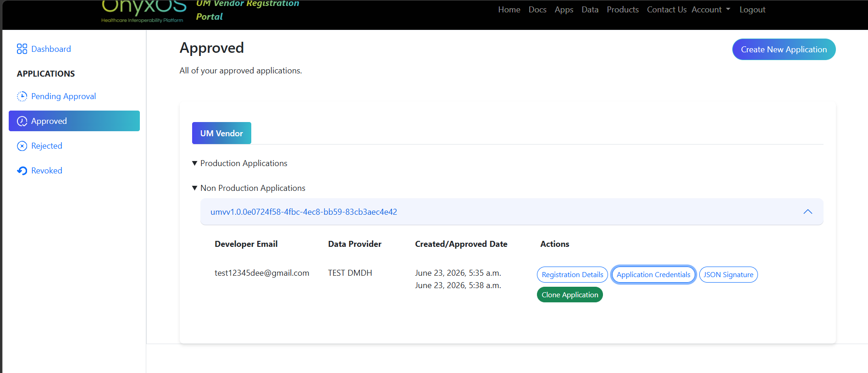Click the Approved checkmark icon in sidebar
The width and height of the screenshot is (868, 373).
[x=22, y=121]
